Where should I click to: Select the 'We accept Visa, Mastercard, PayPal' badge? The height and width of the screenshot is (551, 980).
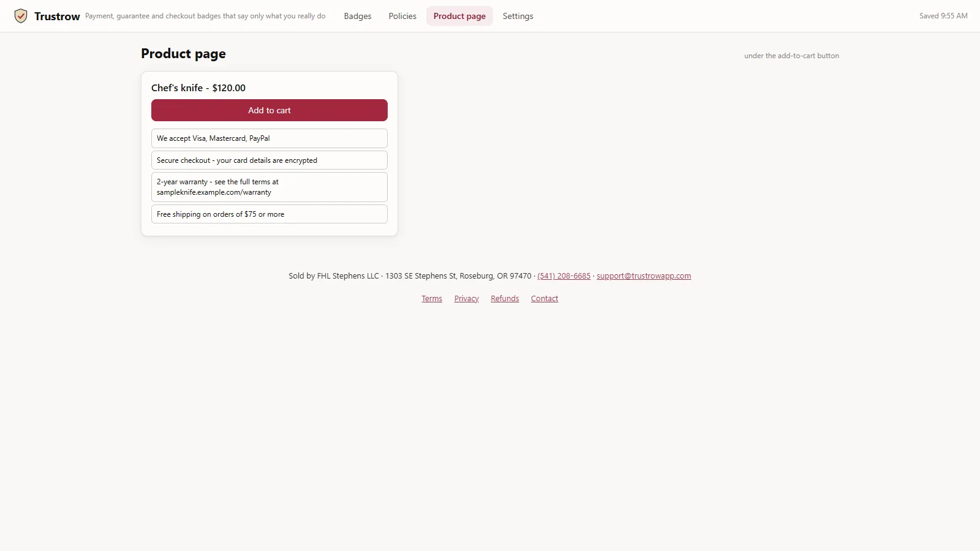tap(269, 138)
